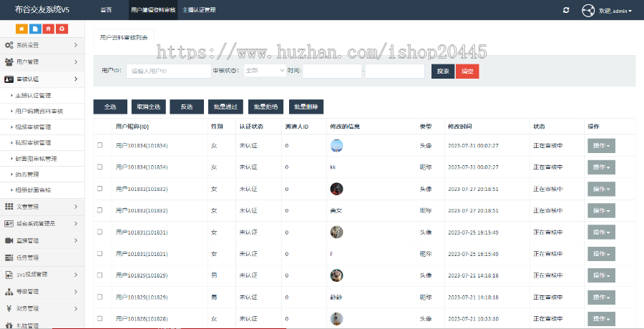This screenshot has width=644, height=329.
Task: Expand 系统设置 using its chevron arrow
Action: point(76,45)
